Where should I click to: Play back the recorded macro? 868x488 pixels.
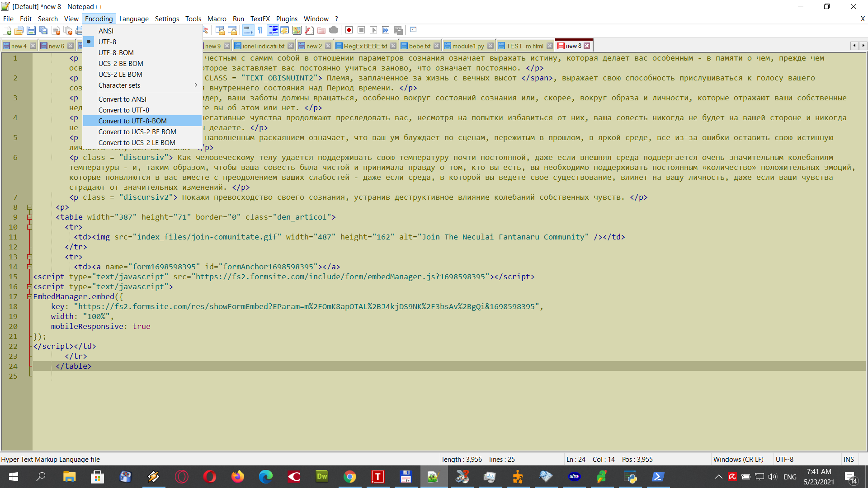tap(373, 30)
